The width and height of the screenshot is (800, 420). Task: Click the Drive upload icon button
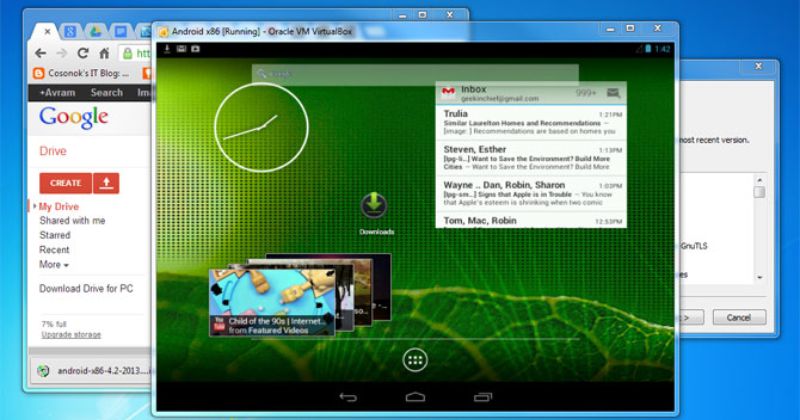pyautogui.click(x=106, y=183)
